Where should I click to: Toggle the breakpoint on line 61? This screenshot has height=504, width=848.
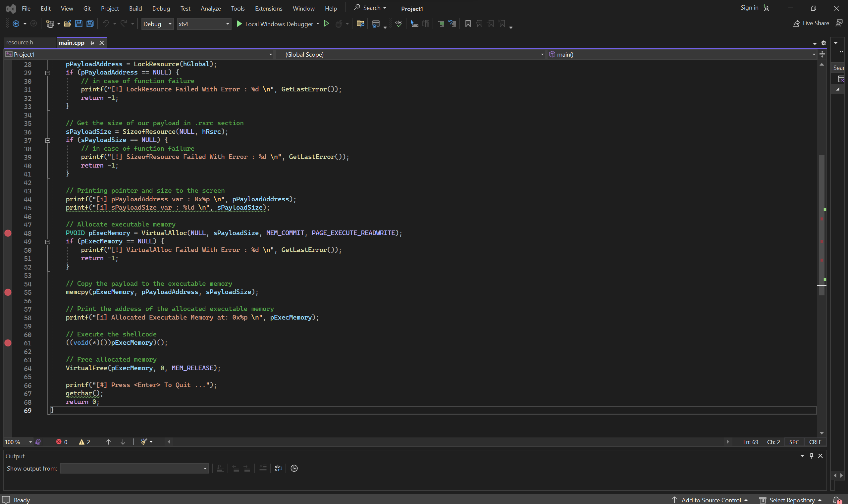tap(8, 343)
